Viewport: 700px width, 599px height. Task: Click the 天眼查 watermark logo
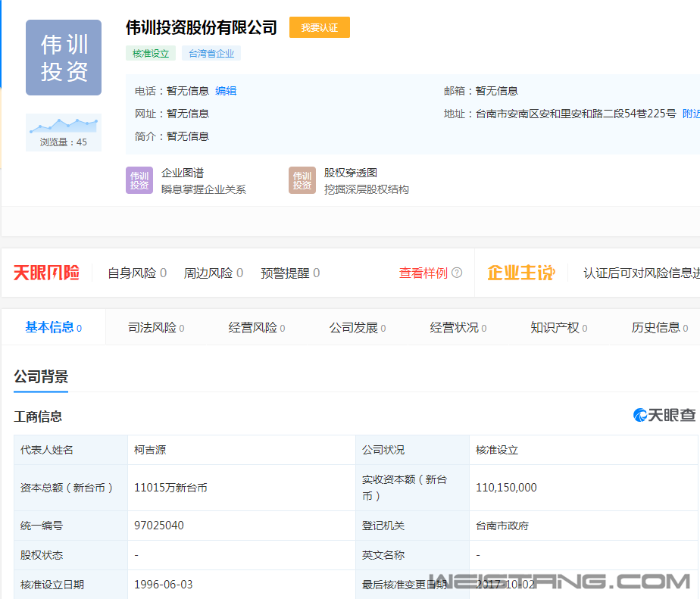coord(664,415)
